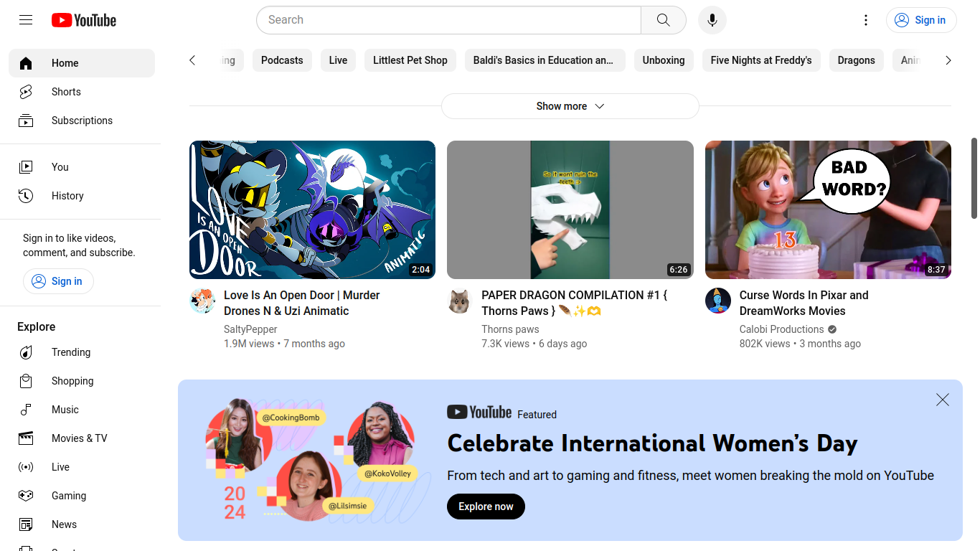The height and width of the screenshot is (551, 980).
Task: Open the three-dot settings menu
Action: coord(866,20)
